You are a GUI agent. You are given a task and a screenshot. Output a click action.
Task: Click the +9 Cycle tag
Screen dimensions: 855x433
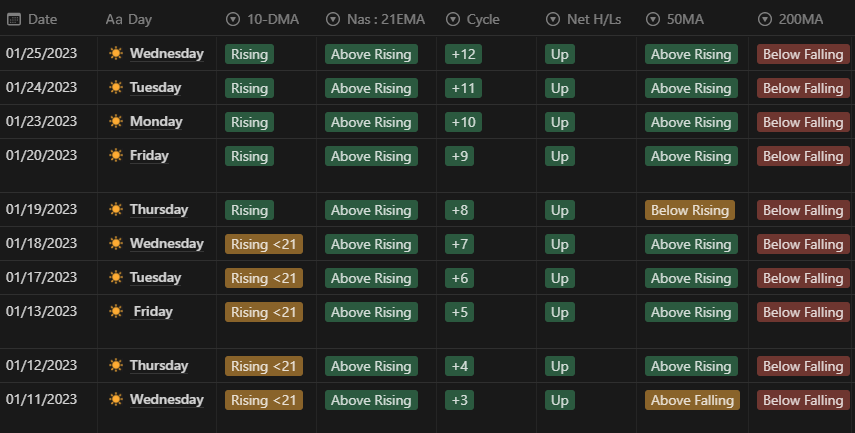click(x=460, y=156)
